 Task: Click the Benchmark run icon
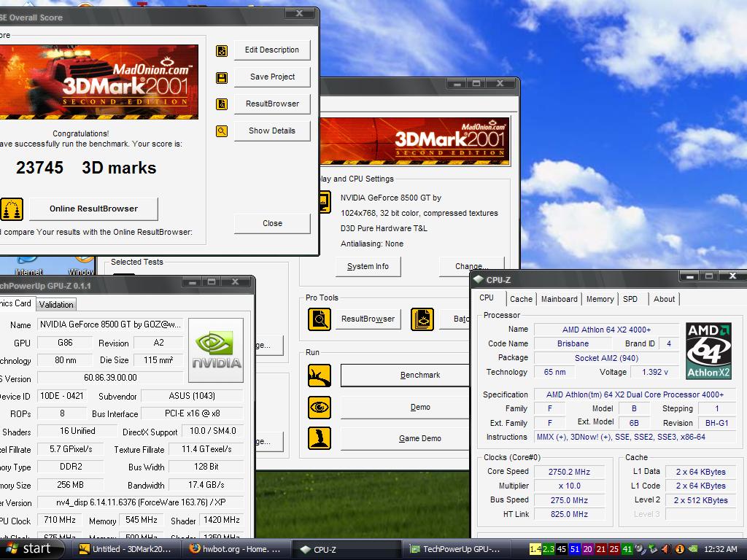(x=320, y=376)
